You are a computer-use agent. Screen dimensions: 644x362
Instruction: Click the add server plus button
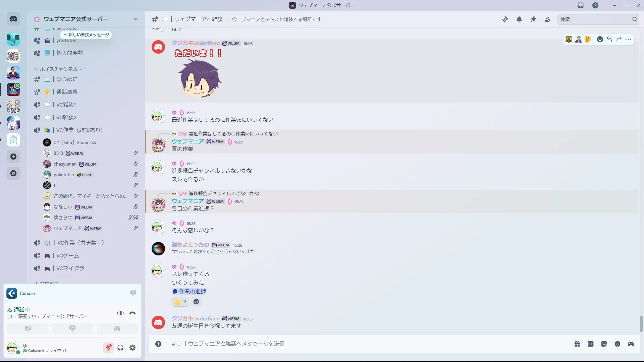(x=13, y=157)
